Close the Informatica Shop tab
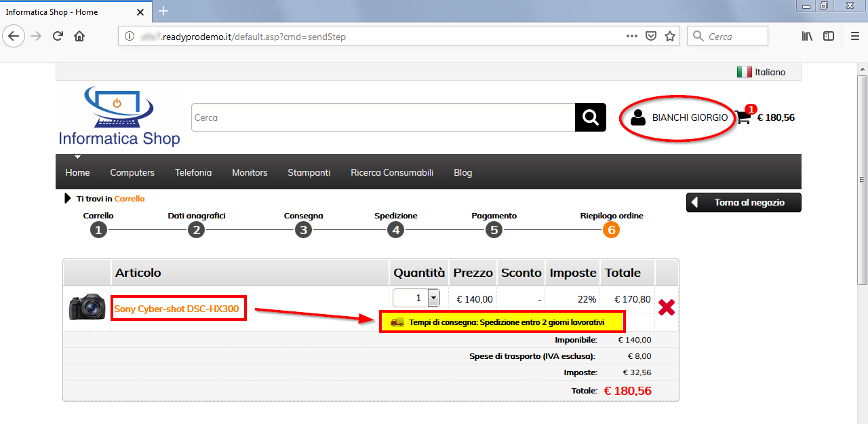 [140, 12]
